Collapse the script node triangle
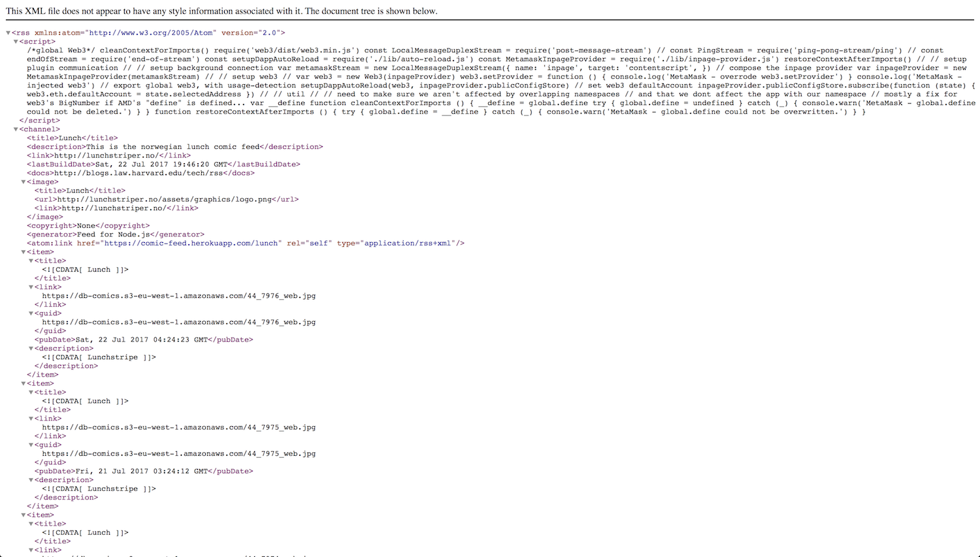This screenshot has width=980, height=557. point(16,42)
